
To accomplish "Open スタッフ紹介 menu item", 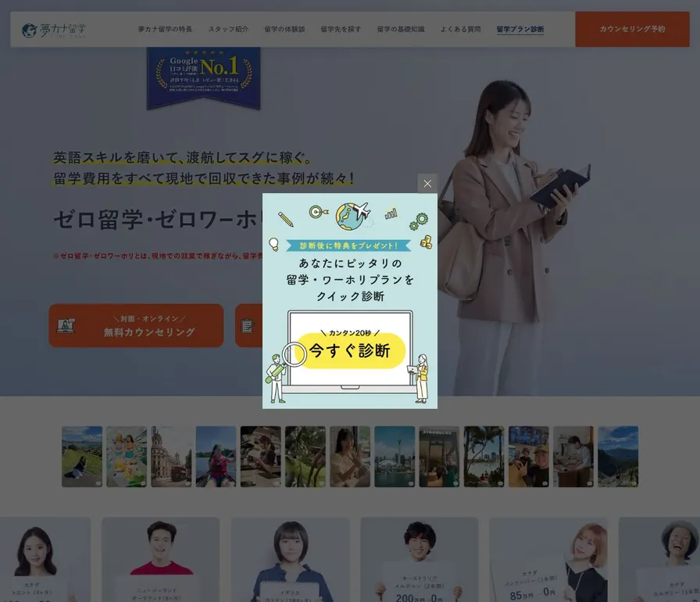I will pyautogui.click(x=228, y=29).
